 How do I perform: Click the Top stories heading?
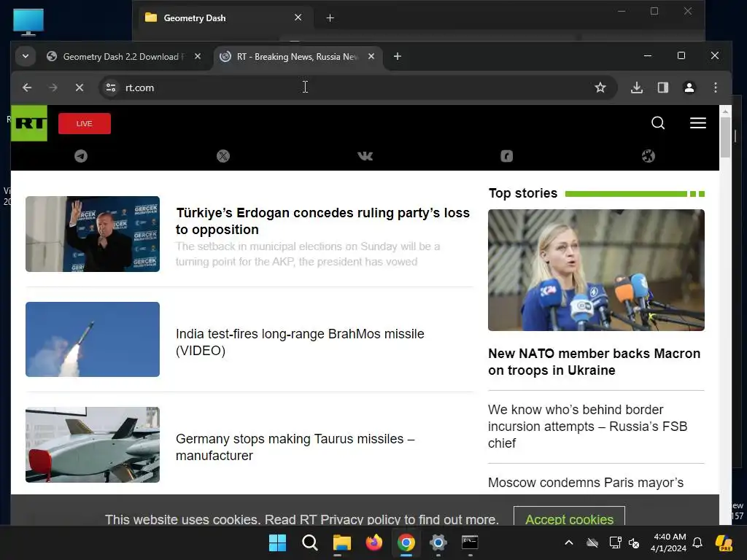[522, 192]
